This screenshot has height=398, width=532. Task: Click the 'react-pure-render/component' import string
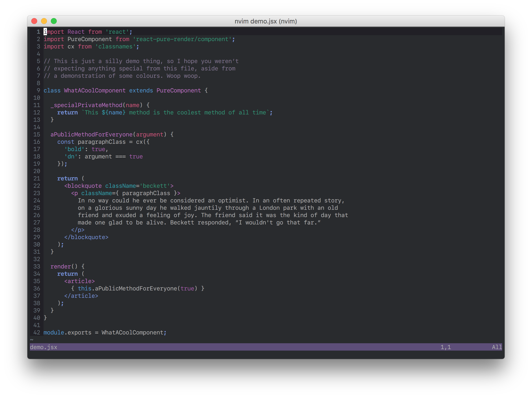pyautogui.click(x=182, y=39)
